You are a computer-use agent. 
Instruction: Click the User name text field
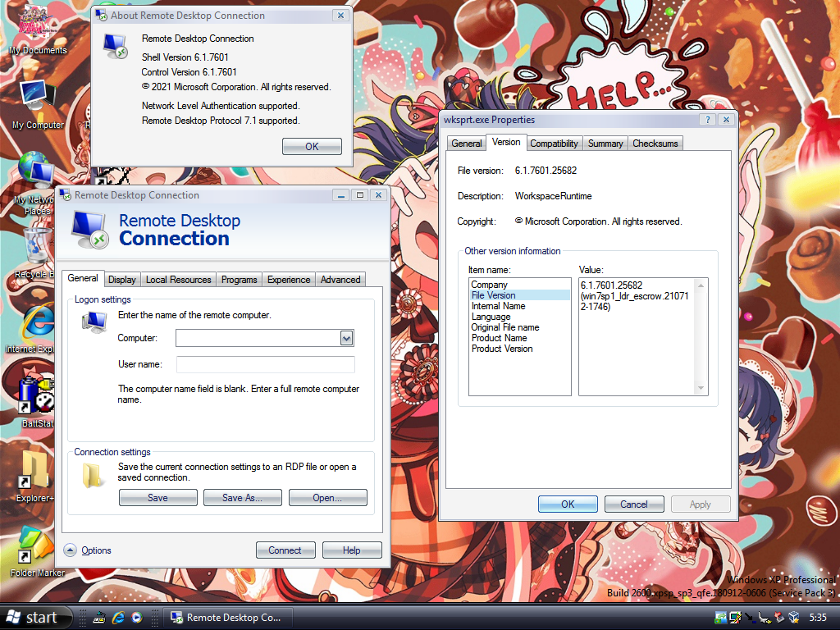coord(265,364)
